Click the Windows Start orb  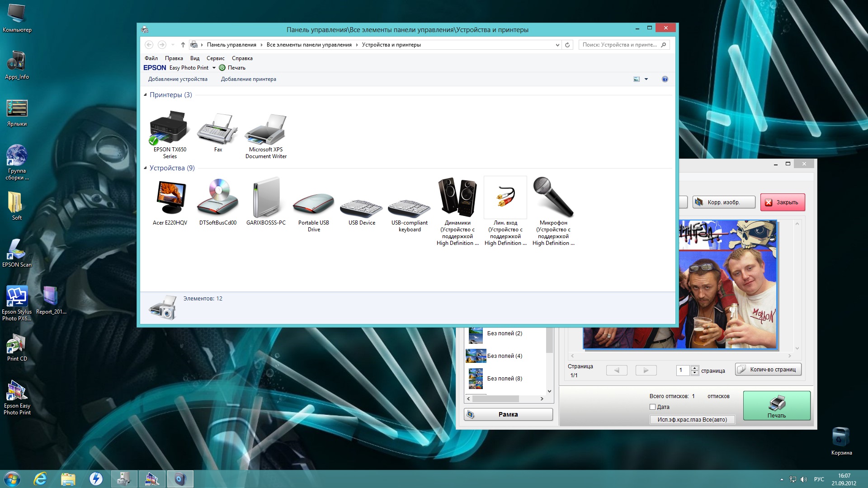coord(12,479)
